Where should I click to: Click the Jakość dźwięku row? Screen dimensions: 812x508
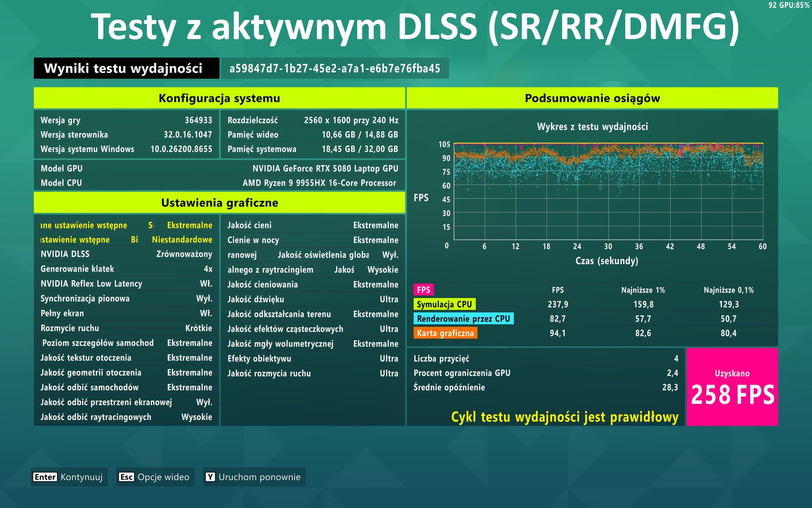[313, 299]
